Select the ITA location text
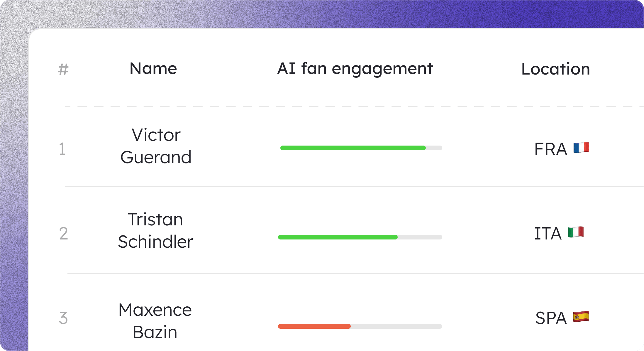 click(x=548, y=234)
